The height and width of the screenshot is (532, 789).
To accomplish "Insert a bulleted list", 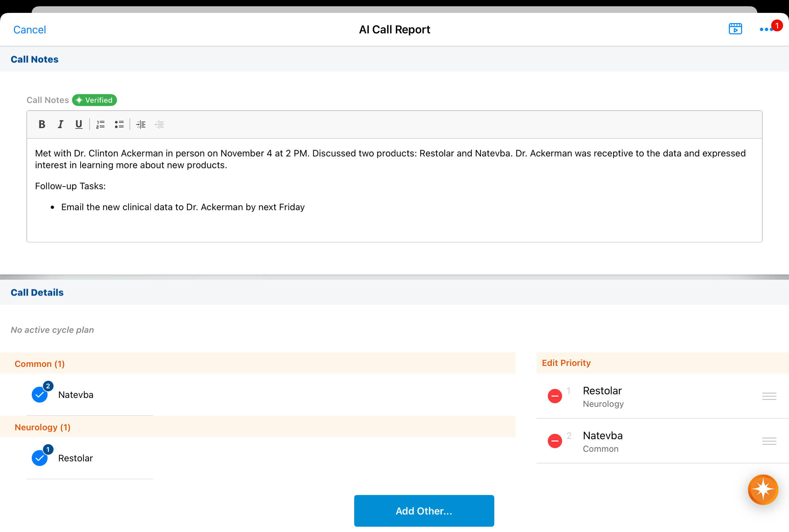I will (x=119, y=124).
